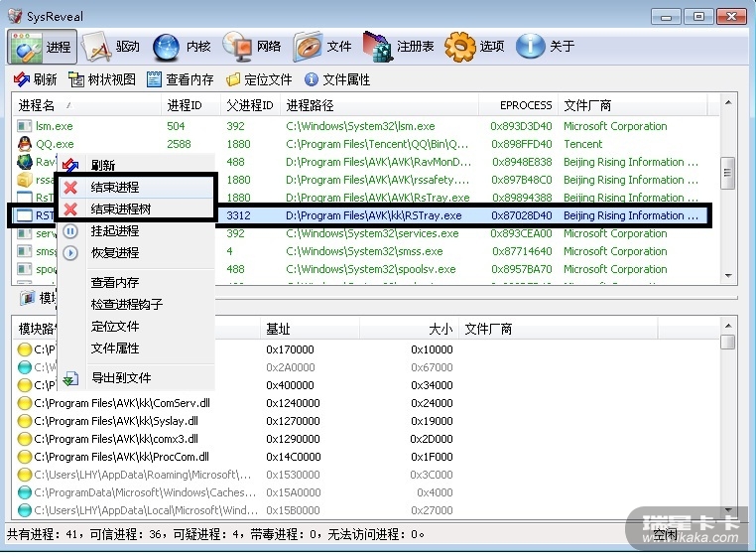The image size is (756, 557).
Task: Click the teal icon beside ProgramData Caches module
Action: [24, 492]
